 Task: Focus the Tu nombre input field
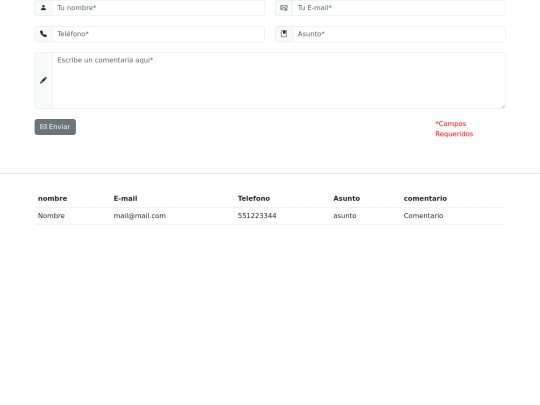pyautogui.click(x=158, y=8)
